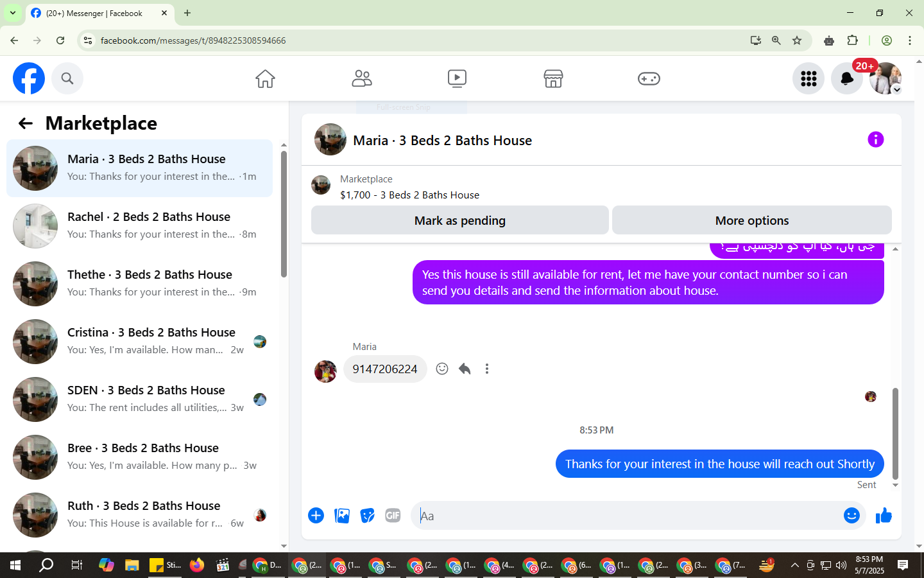
Task: Click Maria's chat header title
Action: pos(442,140)
